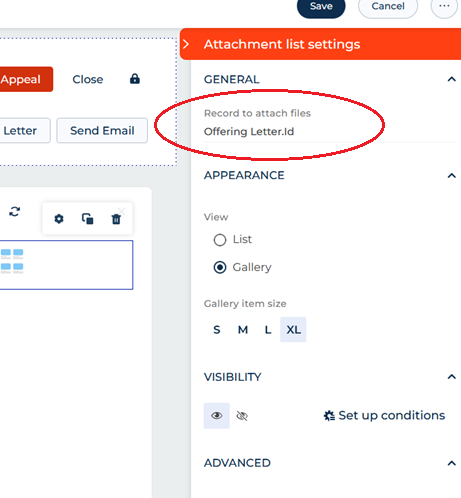Click the refresh arrows icon
461x498 pixels.
15,211
